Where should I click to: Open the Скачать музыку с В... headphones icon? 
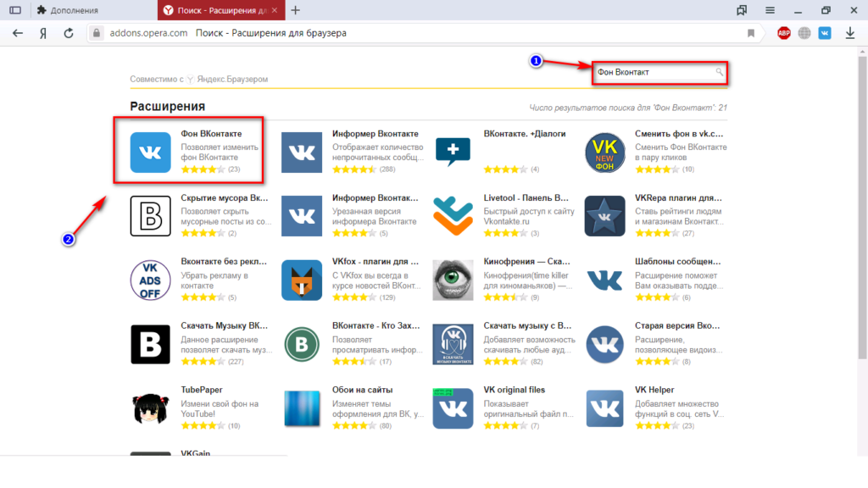tap(453, 344)
